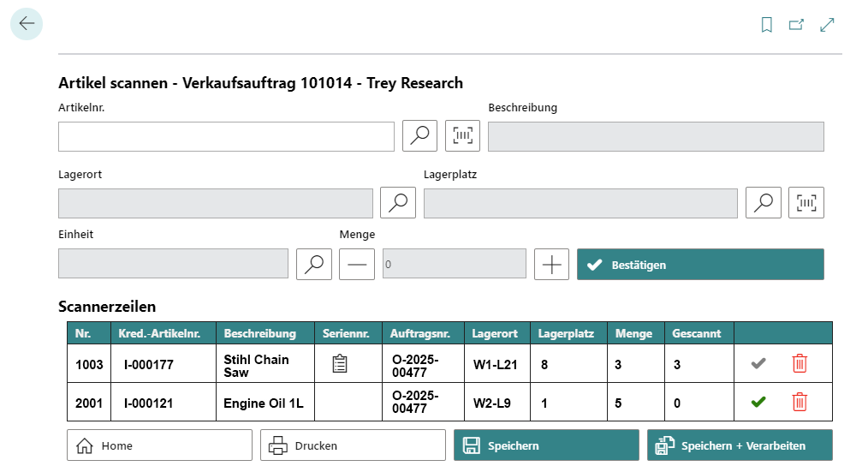Click the Lagerort field
This screenshot has width=868, height=466.
(x=216, y=203)
